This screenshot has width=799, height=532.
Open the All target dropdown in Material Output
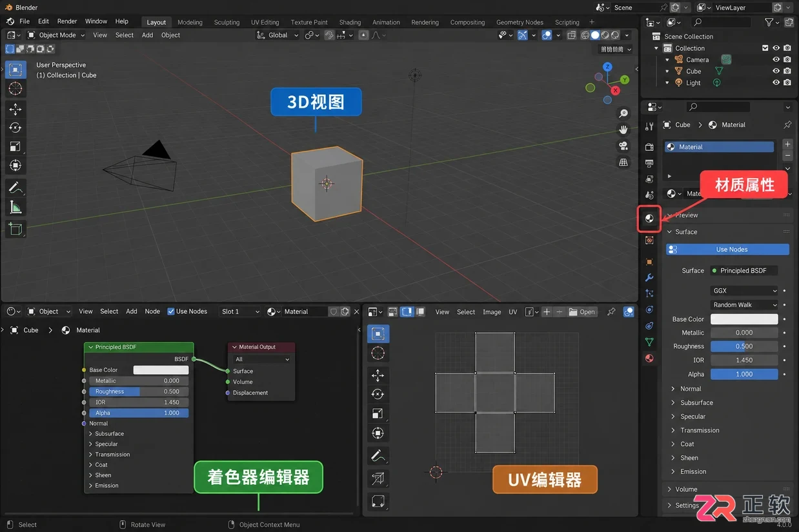(x=262, y=359)
